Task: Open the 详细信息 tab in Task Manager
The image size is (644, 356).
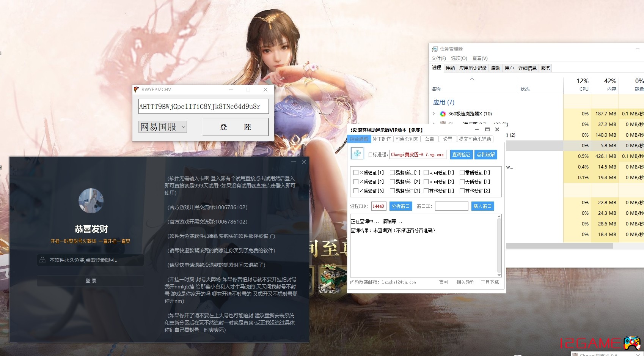Action: pyautogui.click(x=528, y=68)
